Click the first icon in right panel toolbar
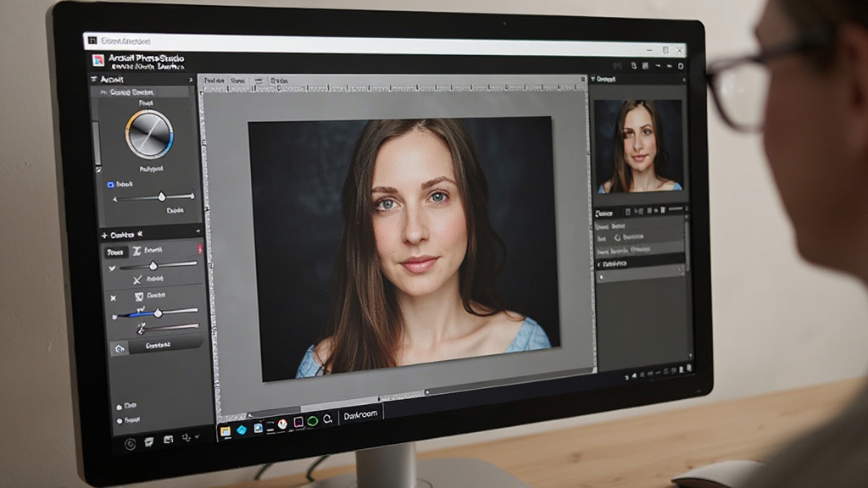 [x=628, y=211]
